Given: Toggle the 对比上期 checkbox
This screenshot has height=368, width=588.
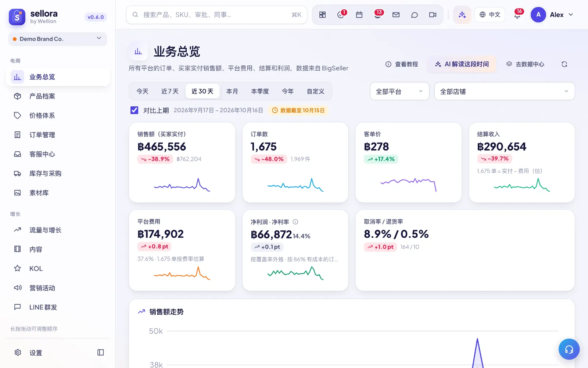Looking at the screenshot, I should coord(135,110).
